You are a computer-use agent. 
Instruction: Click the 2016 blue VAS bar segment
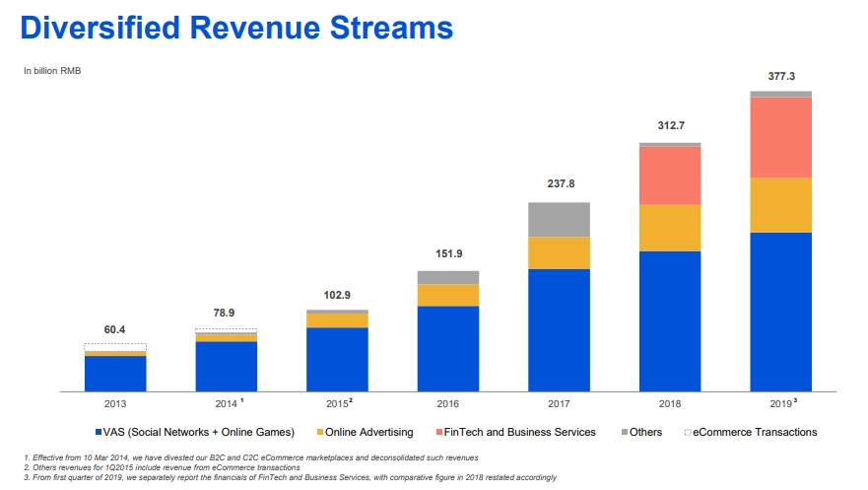coord(448,348)
